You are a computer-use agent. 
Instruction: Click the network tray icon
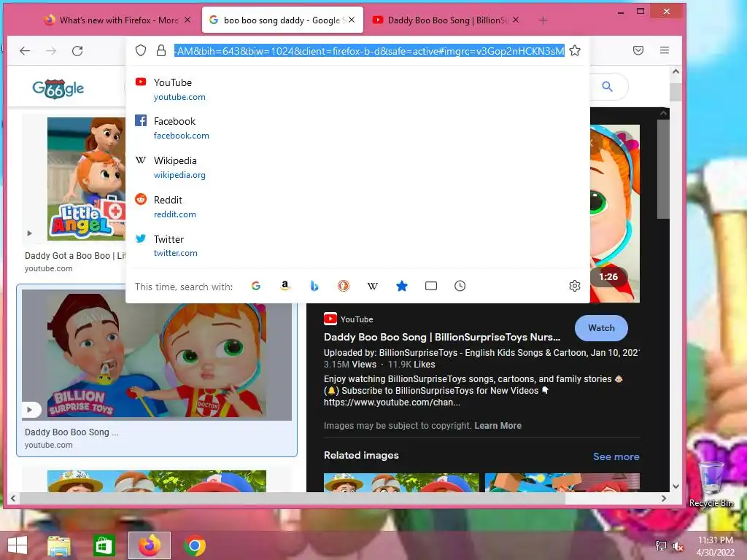coord(661,546)
